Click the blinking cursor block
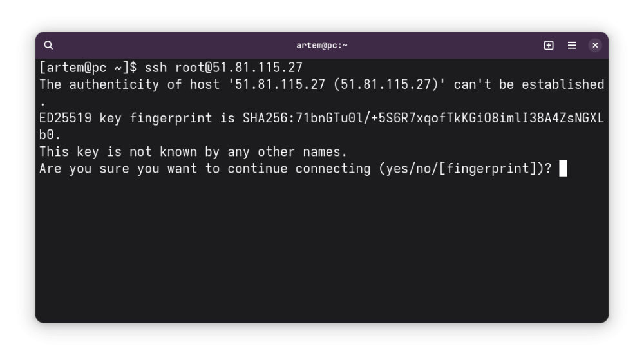Viewport: 644px width, 362px height. (x=563, y=169)
